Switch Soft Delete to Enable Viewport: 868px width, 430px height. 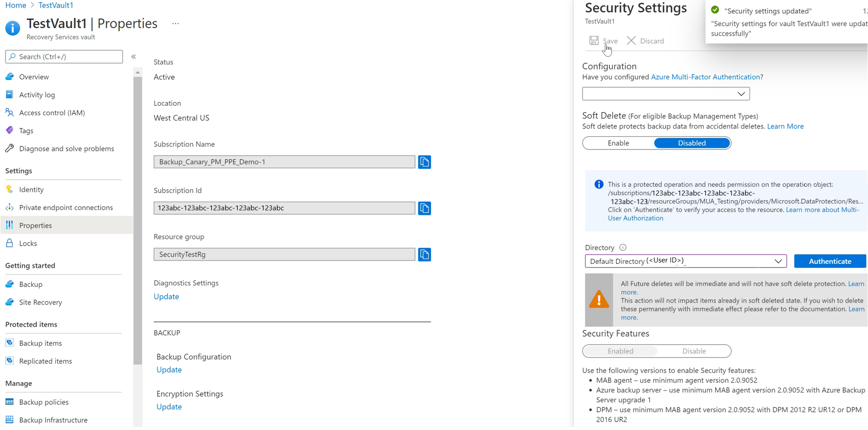point(617,143)
